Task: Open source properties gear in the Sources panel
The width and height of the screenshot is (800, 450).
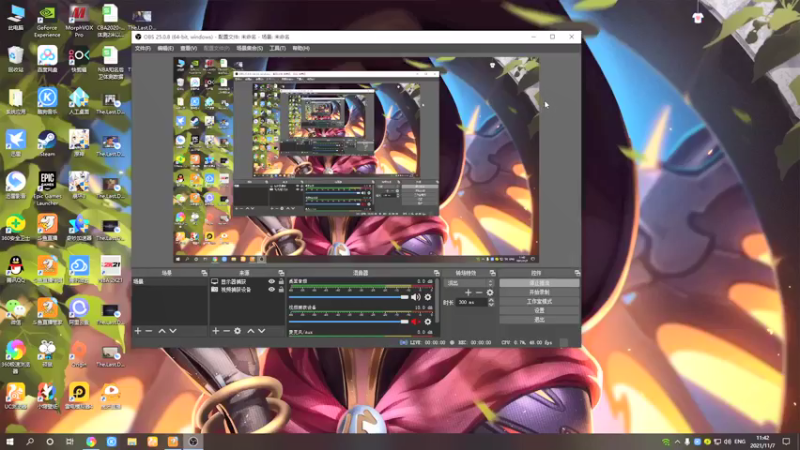Action: (238, 331)
